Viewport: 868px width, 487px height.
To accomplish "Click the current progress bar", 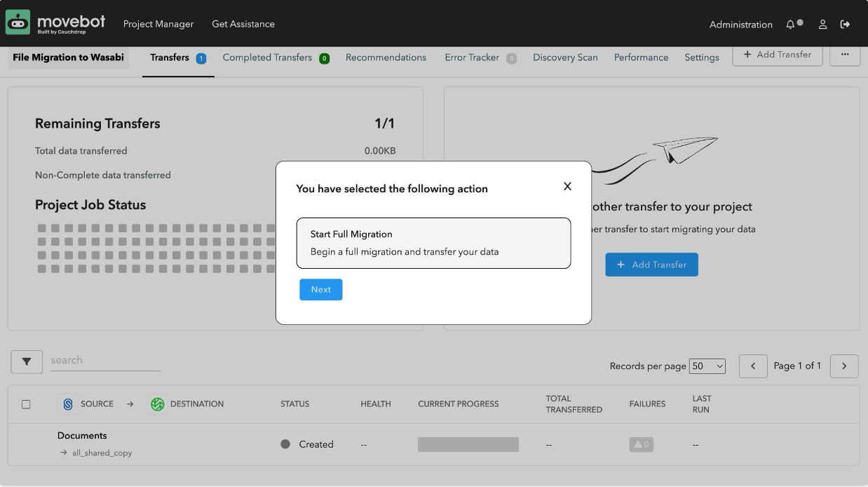I will pos(468,444).
